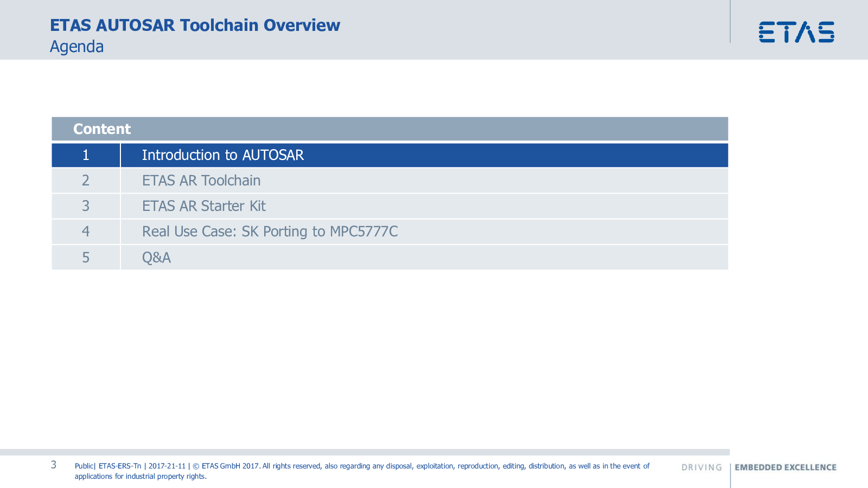Viewport: 868px width, 488px height.
Task: Click 'Real Use Case: SK Porting to MPC5777C'
Action: (270, 232)
